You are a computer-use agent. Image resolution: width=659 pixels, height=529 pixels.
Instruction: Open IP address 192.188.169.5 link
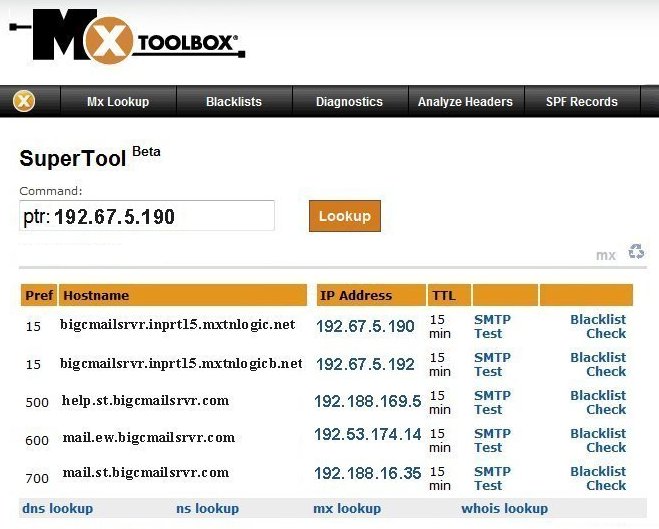[368, 401]
